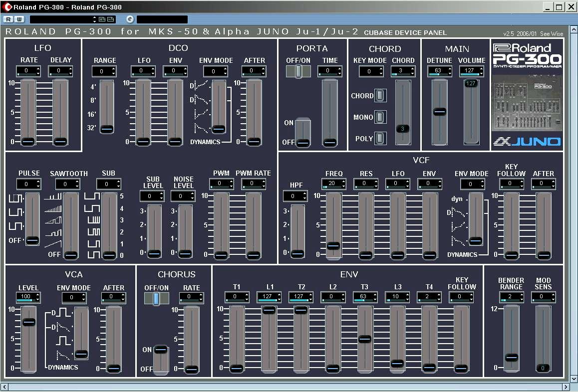The image size is (578, 392).
Task: Click the Read automation R button
Action: point(8,19)
